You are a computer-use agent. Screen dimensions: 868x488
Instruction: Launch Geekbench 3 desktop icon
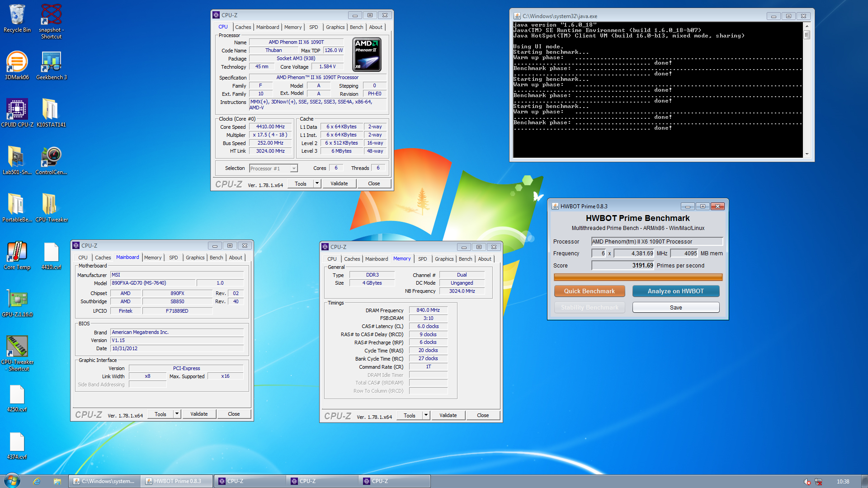pos(51,66)
